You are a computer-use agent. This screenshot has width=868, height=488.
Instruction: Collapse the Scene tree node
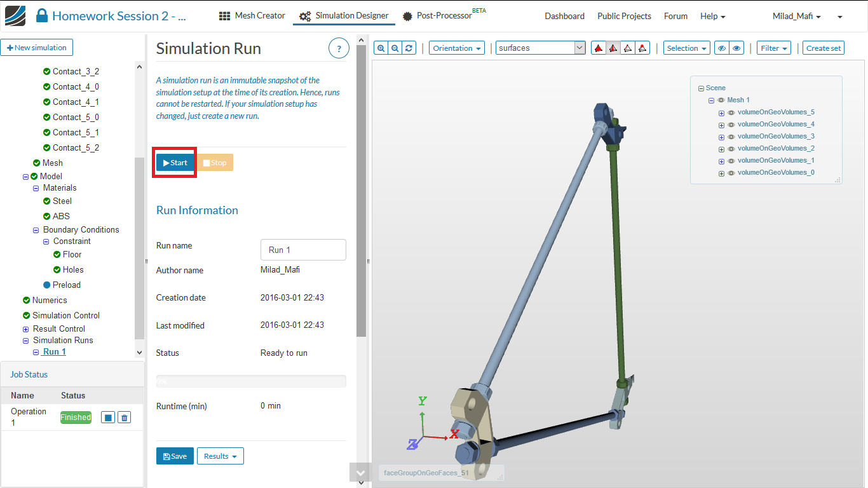[x=701, y=88]
